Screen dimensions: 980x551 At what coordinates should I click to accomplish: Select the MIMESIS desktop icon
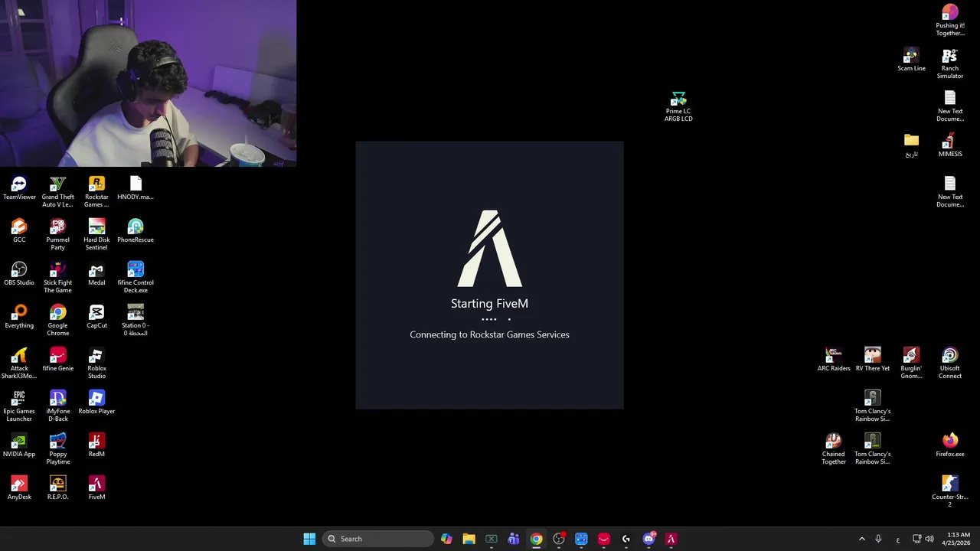click(x=950, y=145)
